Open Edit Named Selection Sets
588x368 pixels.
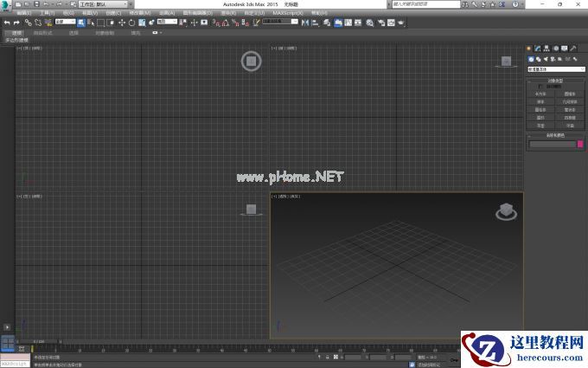point(256,23)
